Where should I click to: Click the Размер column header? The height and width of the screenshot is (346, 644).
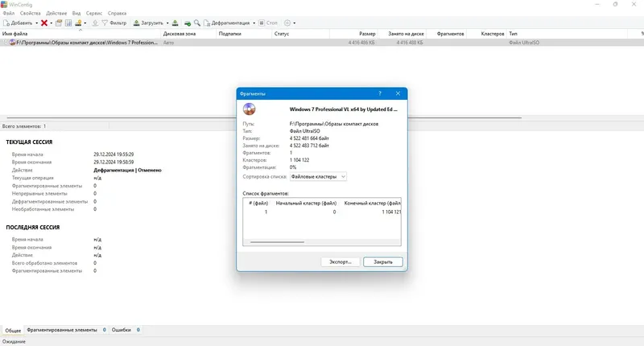(x=367, y=34)
